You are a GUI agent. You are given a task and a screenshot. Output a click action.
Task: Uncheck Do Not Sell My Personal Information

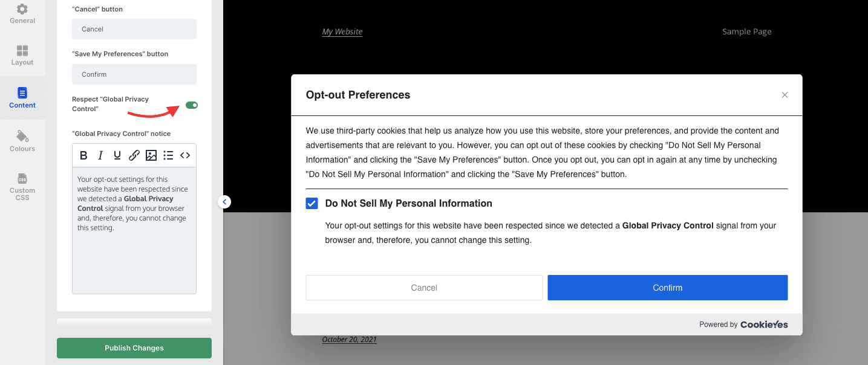coord(312,204)
